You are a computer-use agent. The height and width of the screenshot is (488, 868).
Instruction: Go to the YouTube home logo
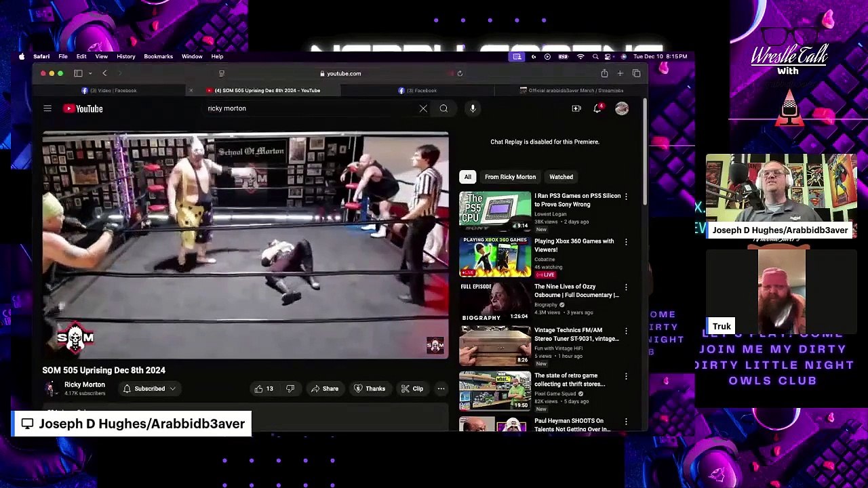[x=83, y=108]
